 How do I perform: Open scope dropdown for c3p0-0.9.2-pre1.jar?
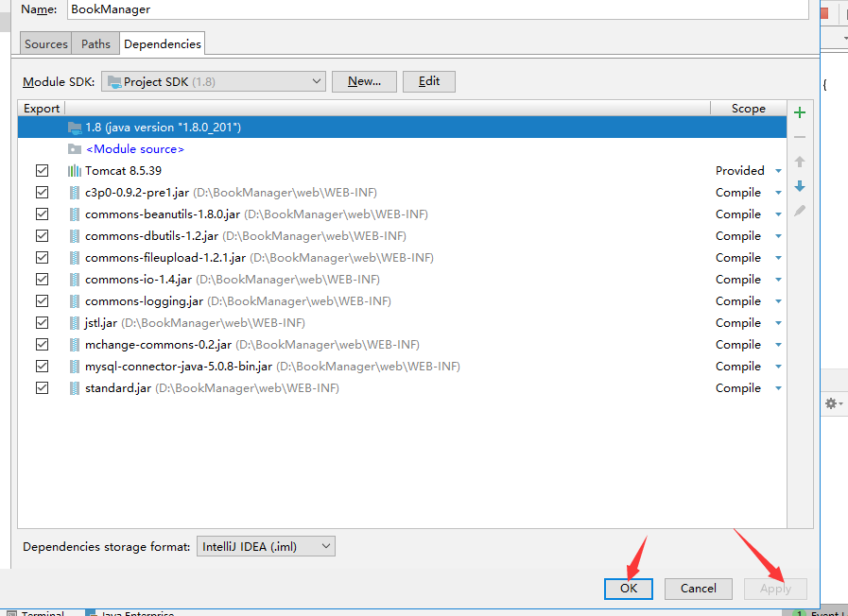click(778, 193)
